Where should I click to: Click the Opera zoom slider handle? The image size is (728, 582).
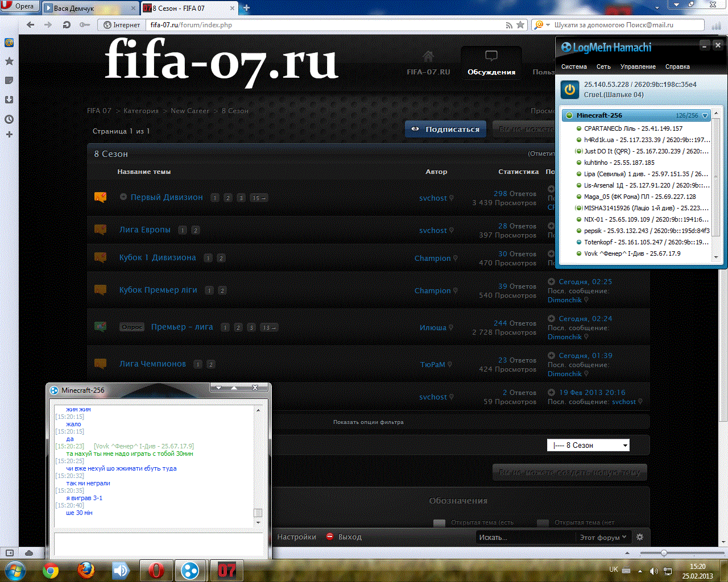click(x=664, y=553)
